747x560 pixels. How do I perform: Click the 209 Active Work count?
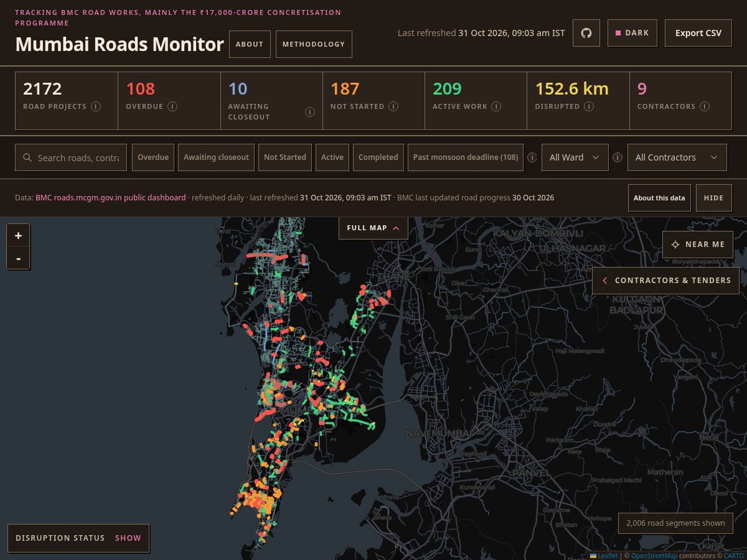(x=447, y=89)
